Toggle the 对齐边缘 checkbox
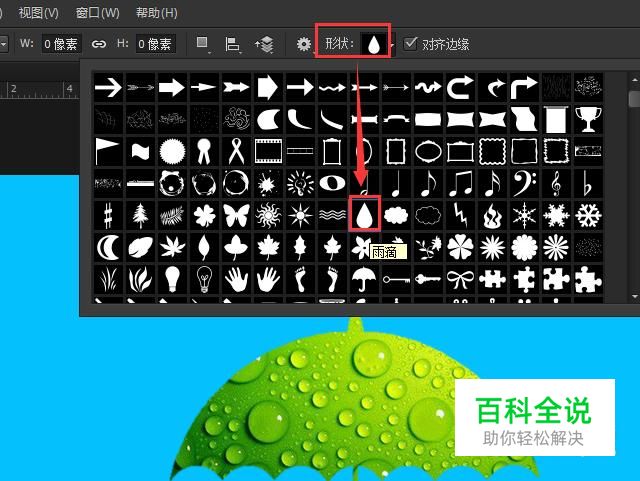 410,43
